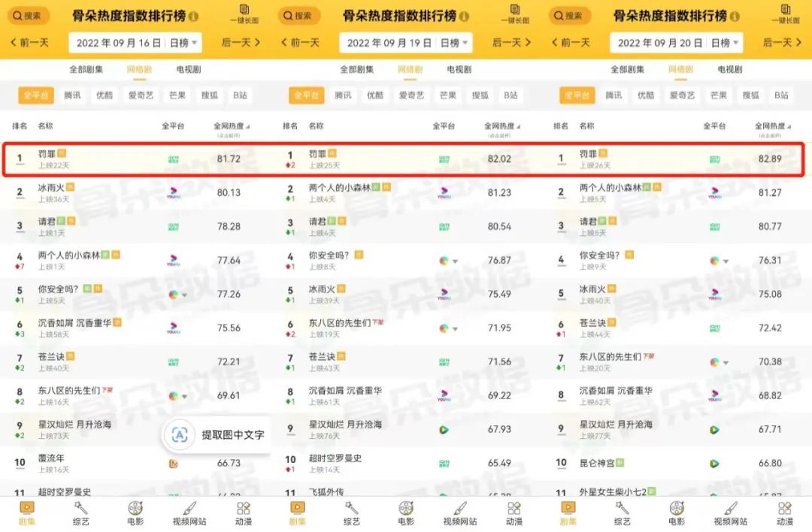Select 腾讯 platform filter in the Sept 20 panel
Image resolution: width=812 pixels, height=532 pixels.
point(614,95)
